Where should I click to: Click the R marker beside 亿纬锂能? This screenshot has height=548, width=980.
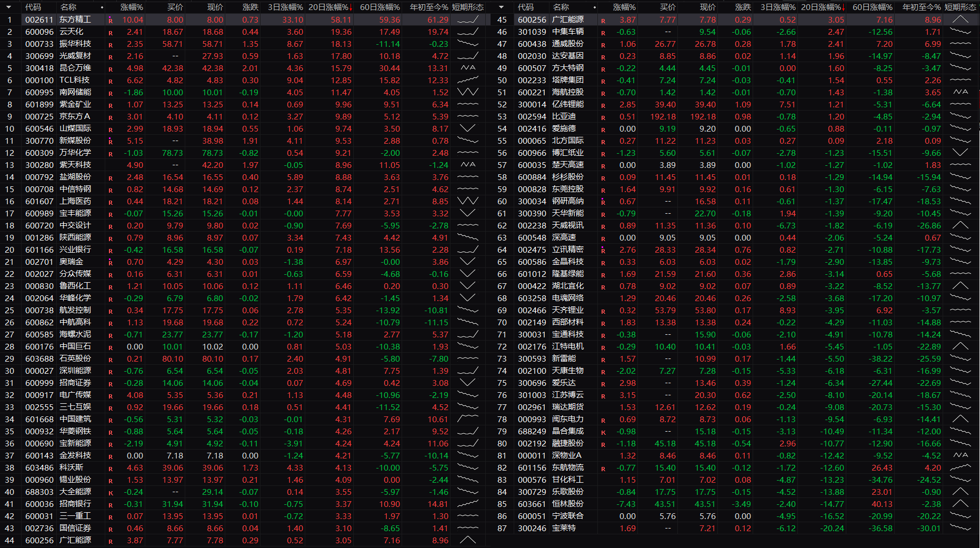[603, 105]
